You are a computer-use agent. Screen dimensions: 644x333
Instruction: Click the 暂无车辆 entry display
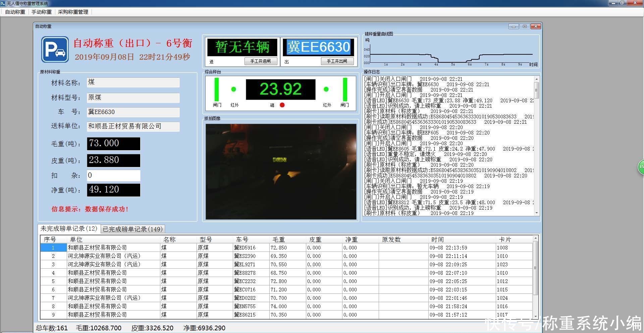click(x=242, y=47)
